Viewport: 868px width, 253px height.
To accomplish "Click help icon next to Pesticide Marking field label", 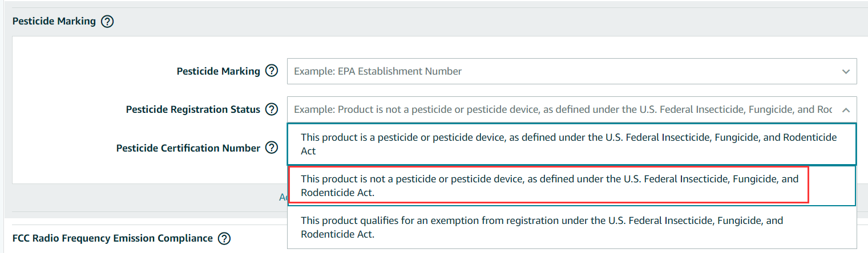I will [272, 71].
